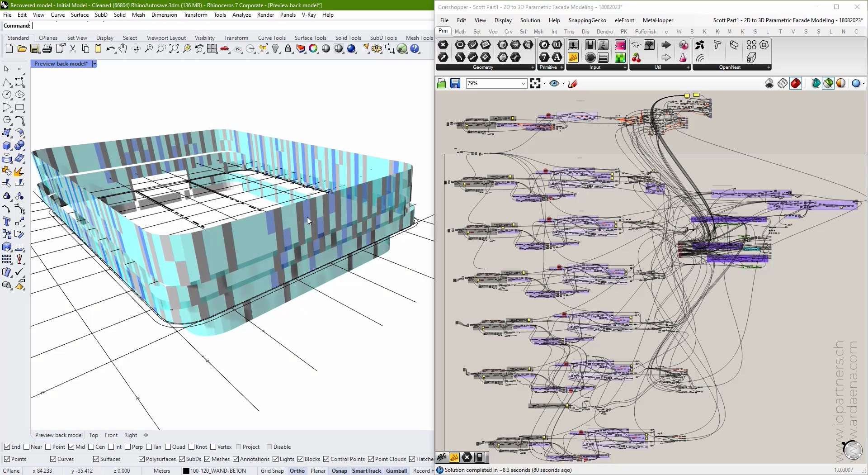Click the blue Render sphere icon
The image size is (868, 475).
(352, 49)
